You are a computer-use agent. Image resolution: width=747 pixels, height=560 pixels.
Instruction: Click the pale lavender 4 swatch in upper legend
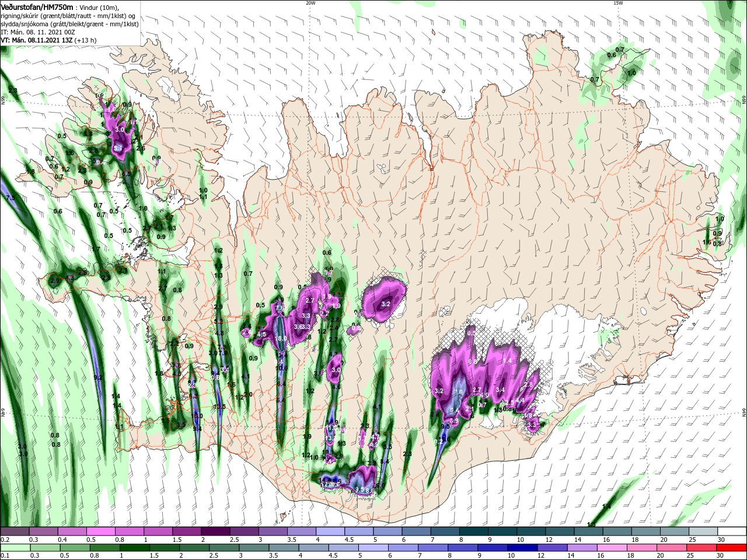pyautogui.click(x=330, y=531)
